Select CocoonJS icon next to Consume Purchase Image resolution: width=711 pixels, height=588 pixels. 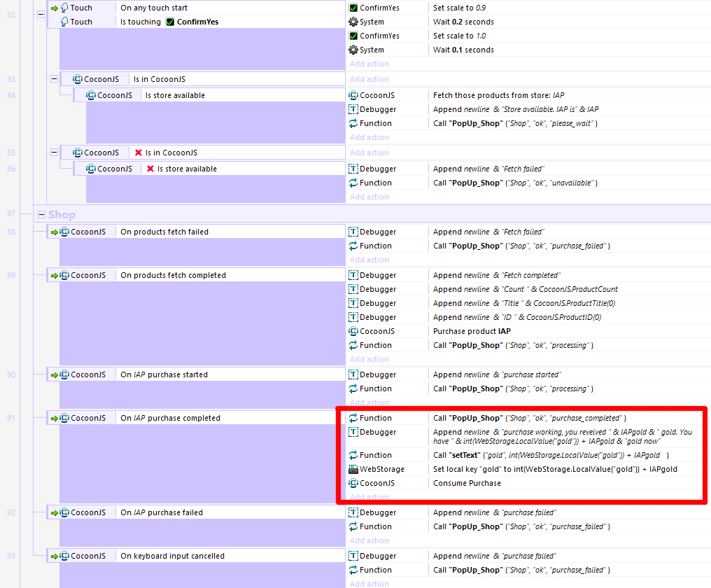(353, 483)
